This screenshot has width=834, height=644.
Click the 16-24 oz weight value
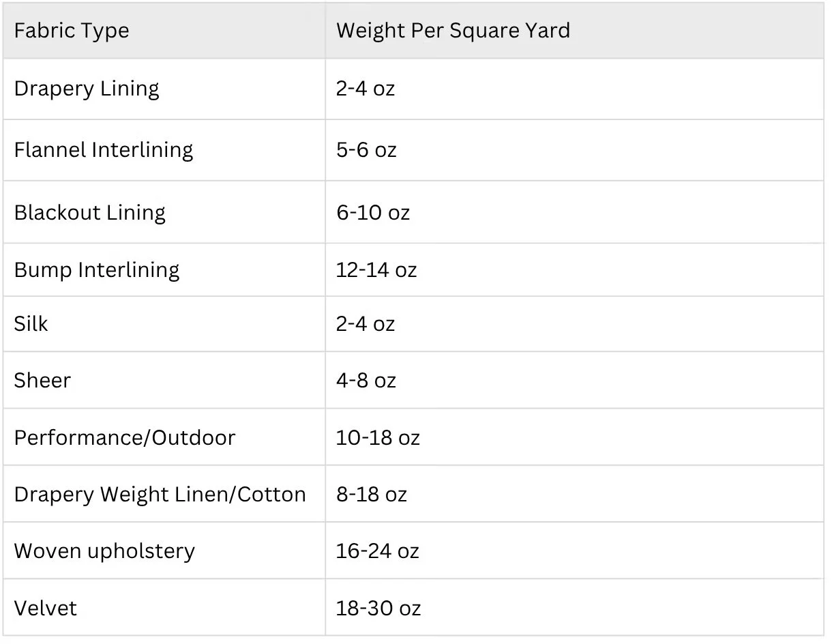378,551
